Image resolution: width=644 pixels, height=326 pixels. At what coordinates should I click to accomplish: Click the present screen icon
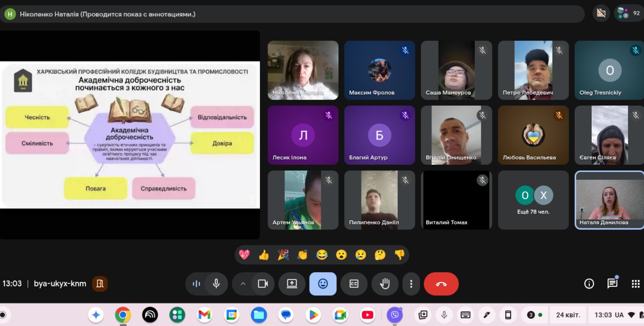point(292,284)
